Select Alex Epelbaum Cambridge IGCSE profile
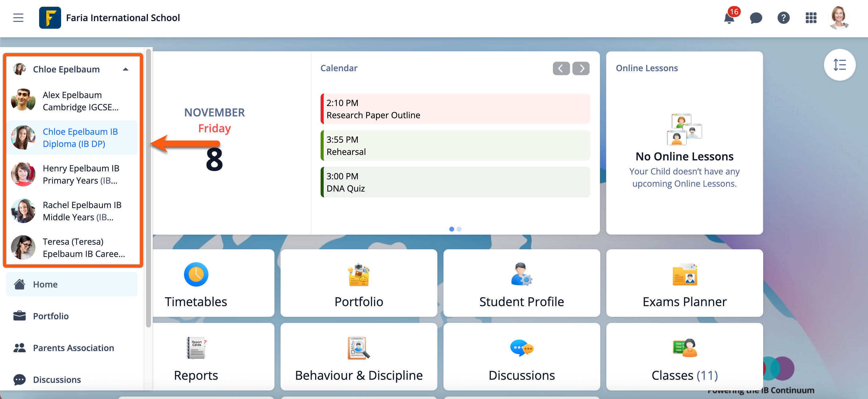The width and height of the screenshot is (868, 399). (72, 101)
